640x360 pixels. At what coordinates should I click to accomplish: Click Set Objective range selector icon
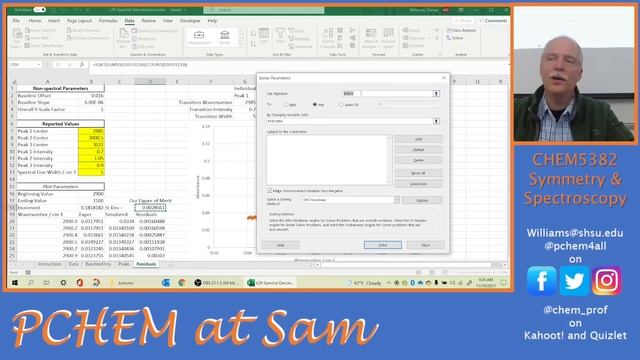pyautogui.click(x=436, y=93)
